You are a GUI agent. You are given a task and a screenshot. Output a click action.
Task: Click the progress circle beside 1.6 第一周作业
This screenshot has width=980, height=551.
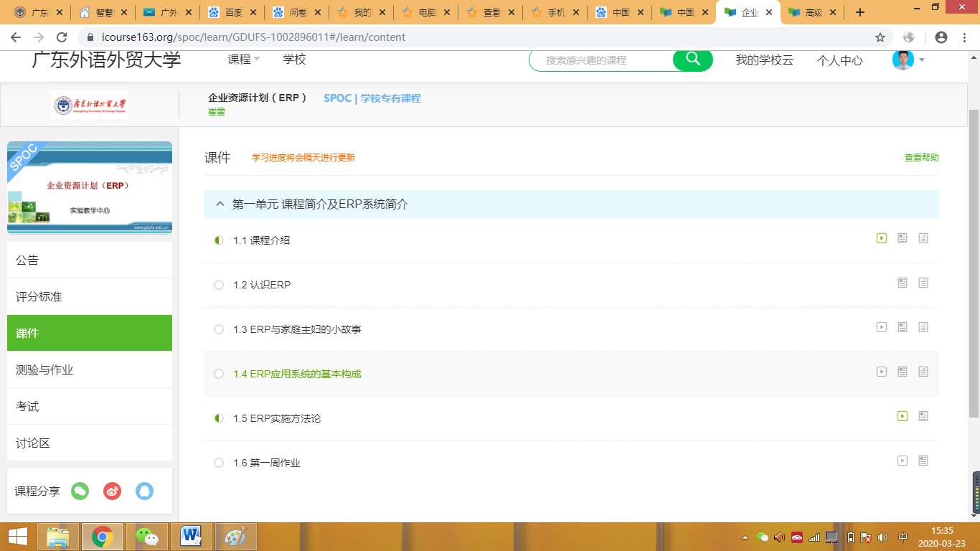click(219, 463)
